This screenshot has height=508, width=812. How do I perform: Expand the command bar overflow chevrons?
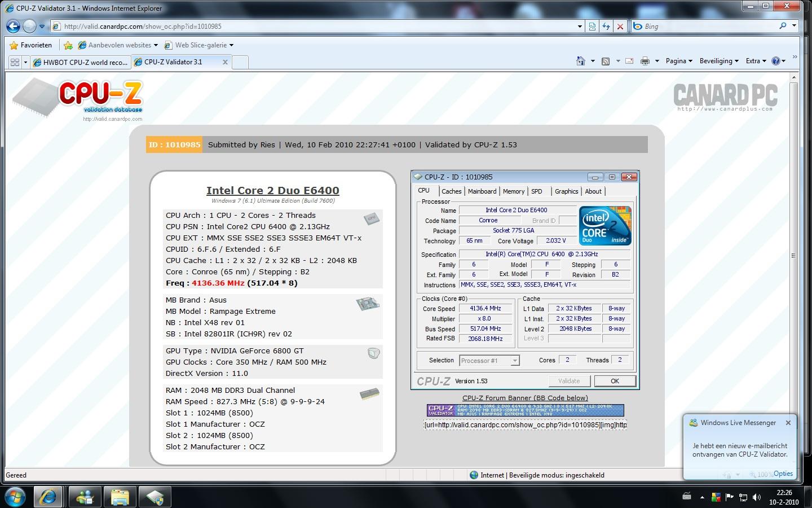(x=795, y=57)
